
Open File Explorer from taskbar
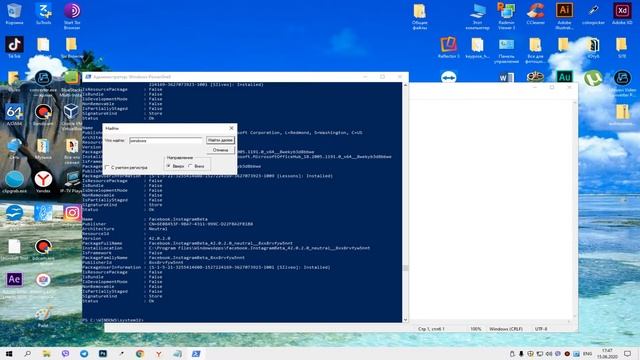coord(47,353)
